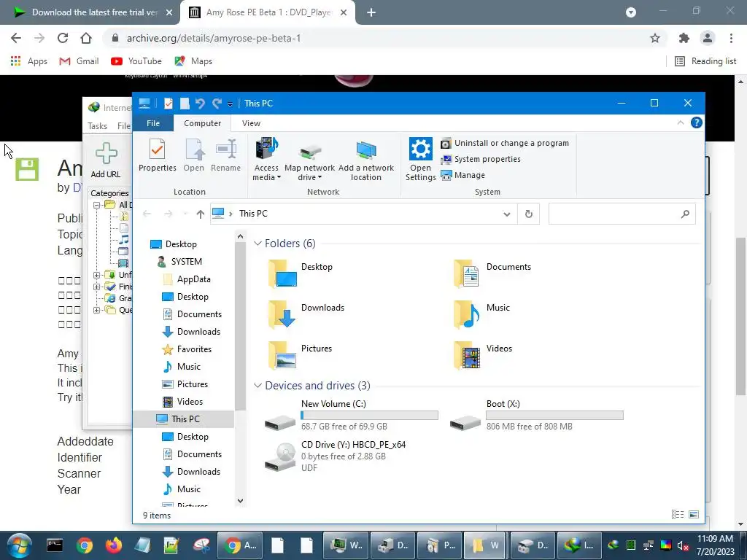Image resolution: width=747 pixels, height=560 pixels.
Task: Click the Properties icon in the ribbon
Action: [158, 155]
